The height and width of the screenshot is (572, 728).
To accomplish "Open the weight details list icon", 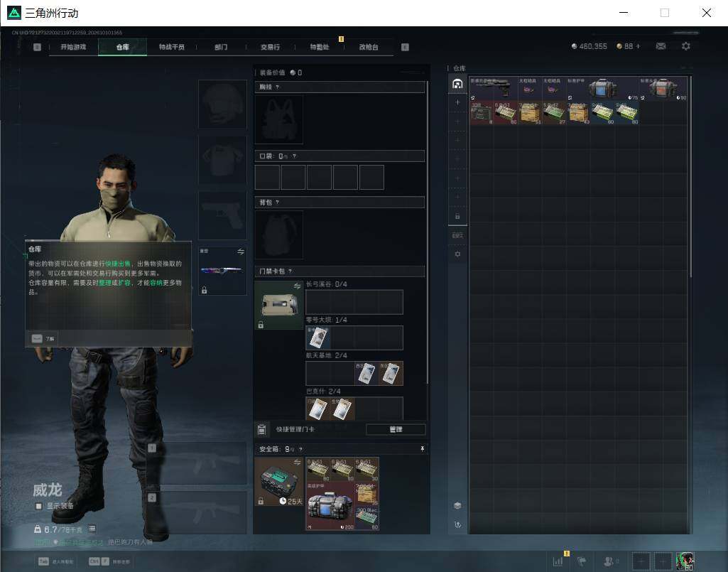I will (92, 529).
